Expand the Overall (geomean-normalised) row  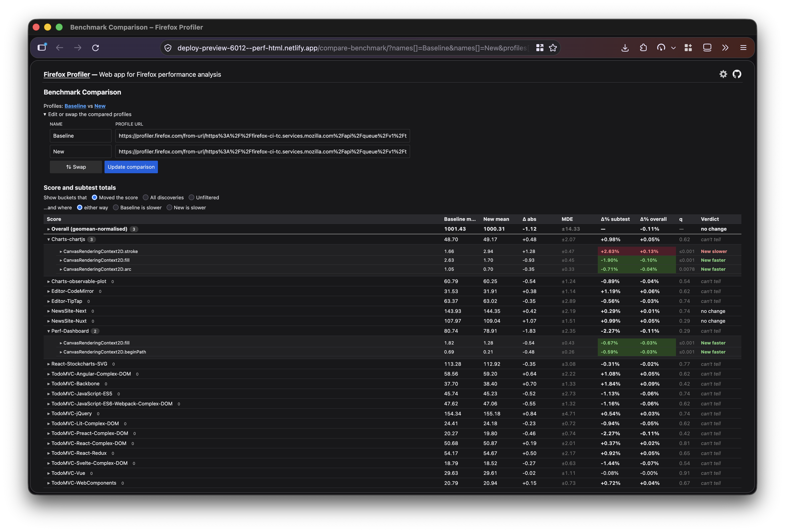pos(49,229)
